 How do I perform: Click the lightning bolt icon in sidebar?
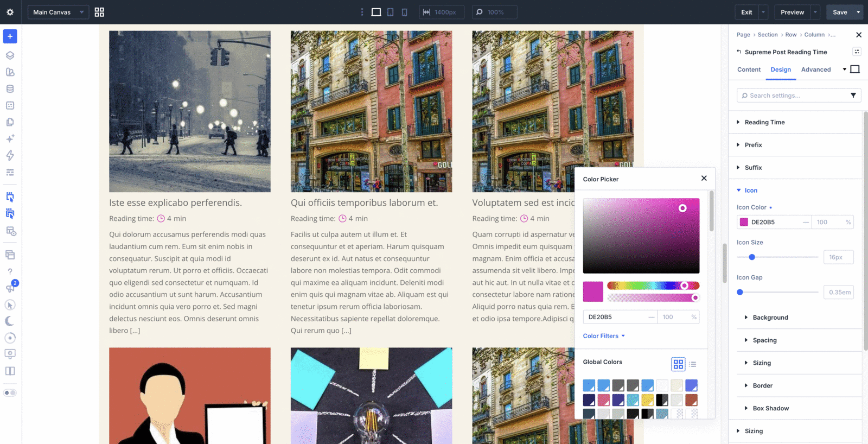pyautogui.click(x=10, y=156)
